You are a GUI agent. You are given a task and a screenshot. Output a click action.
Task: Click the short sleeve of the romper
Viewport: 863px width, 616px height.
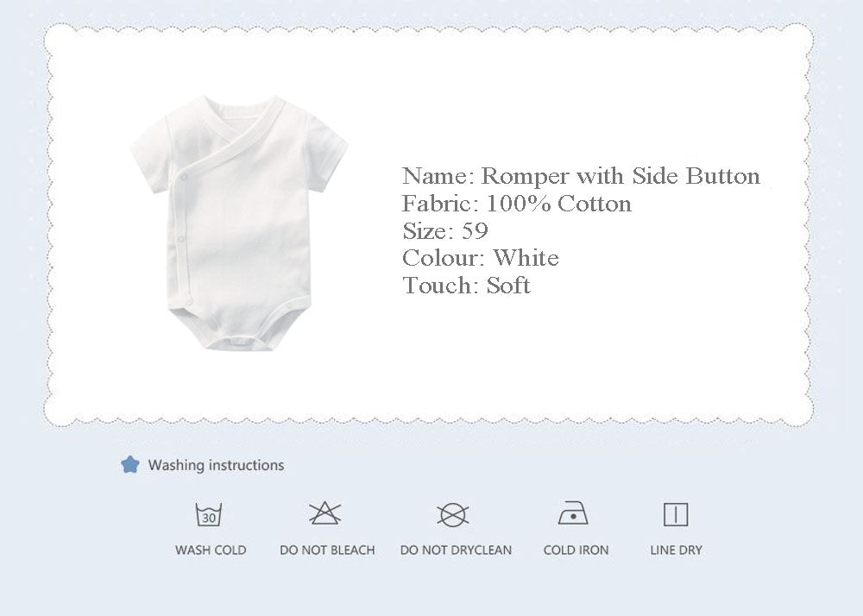click(x=326, y=155)
